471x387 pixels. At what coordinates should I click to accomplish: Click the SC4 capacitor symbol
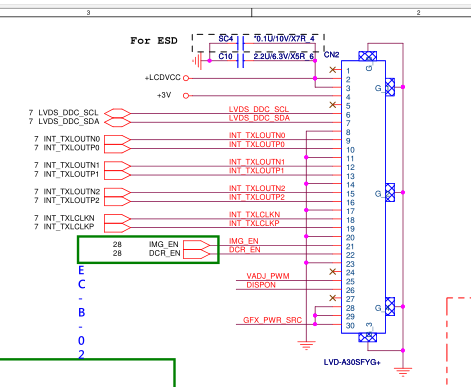coord(240,43)
